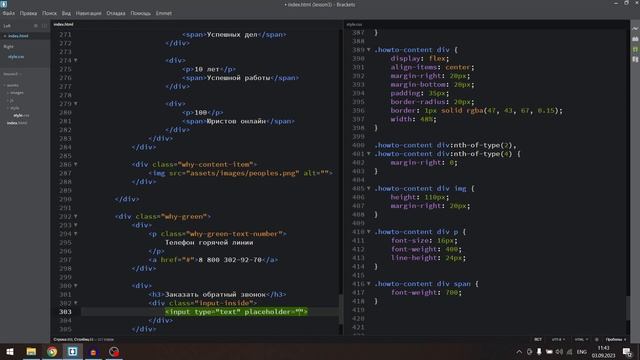Open Google Chrome from taskbar
The image size is (640, 360).
click(x=52, y=352)
